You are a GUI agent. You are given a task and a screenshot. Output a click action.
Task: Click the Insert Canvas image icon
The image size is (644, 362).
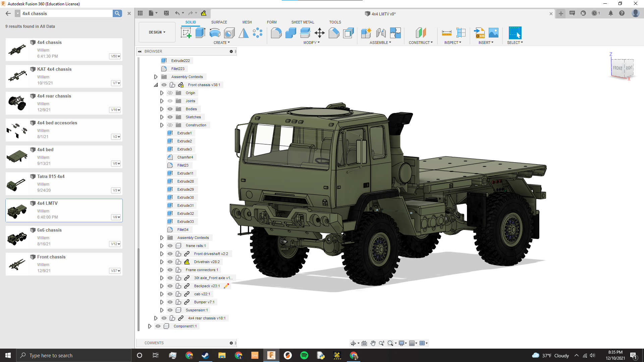pyautogui.click(x=493, y=33)
